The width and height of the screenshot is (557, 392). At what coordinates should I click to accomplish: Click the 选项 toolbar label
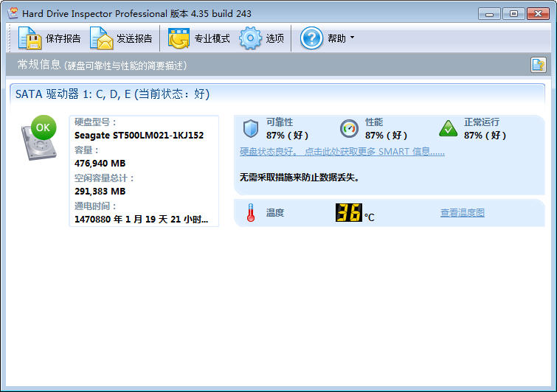pos(275,38)
